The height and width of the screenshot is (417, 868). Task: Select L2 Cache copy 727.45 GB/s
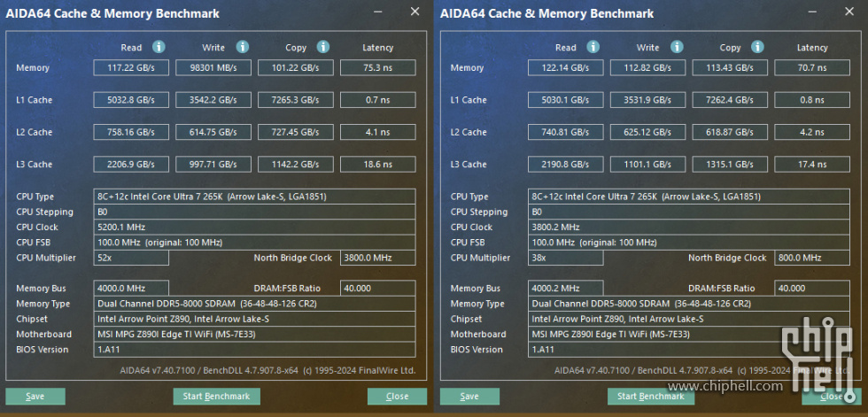(296, 132)
